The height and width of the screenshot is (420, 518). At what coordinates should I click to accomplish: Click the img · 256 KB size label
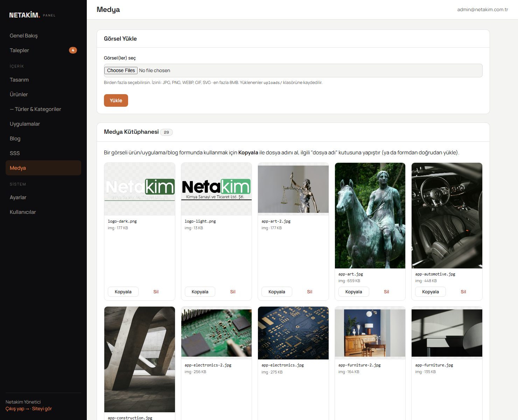click(195, 372)
